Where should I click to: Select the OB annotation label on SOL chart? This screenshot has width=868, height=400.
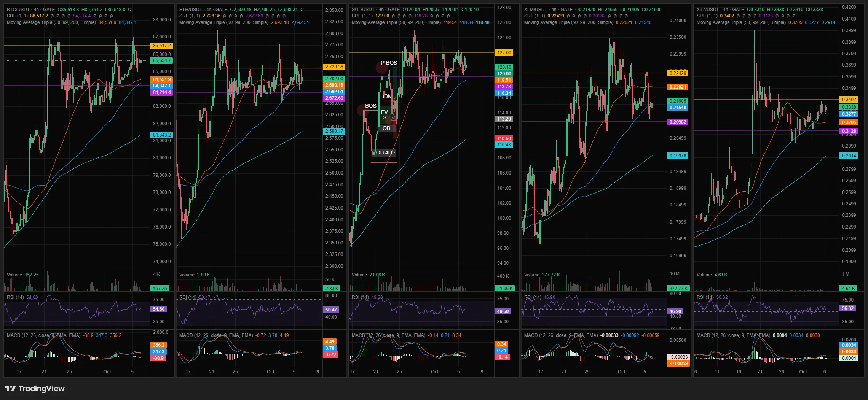tap(386, 128)
